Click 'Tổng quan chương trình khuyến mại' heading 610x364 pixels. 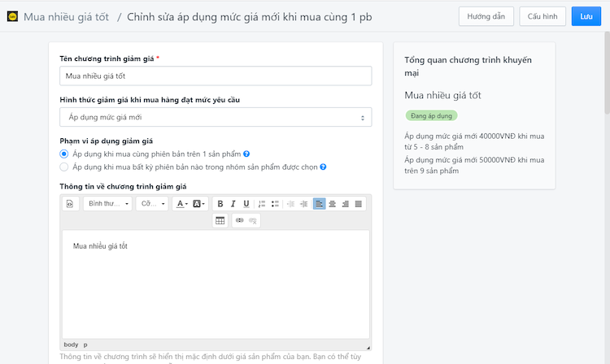468,67
